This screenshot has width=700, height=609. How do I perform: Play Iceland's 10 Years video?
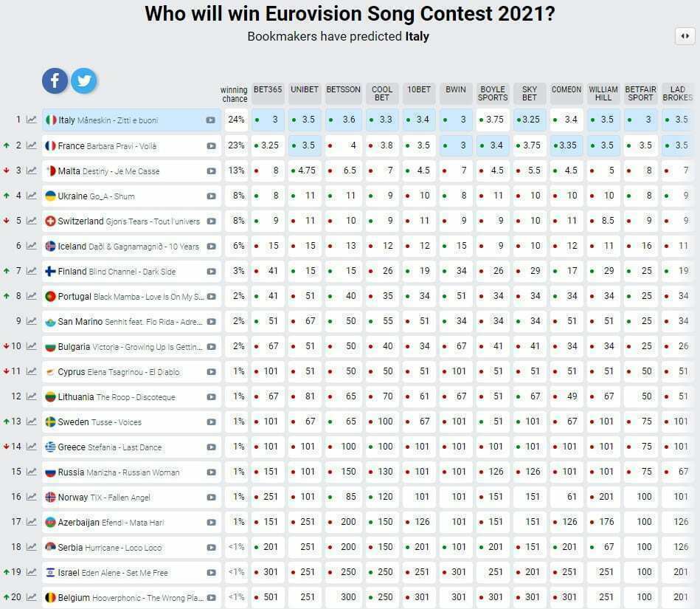(x=211, y=247)
